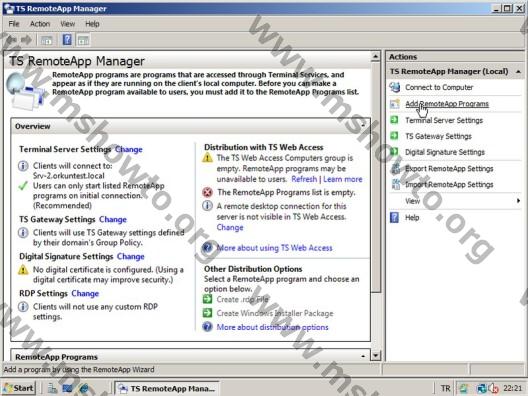
Task: Click the warning icon next to No digital certificate
Action: click(x=23, y=269)
